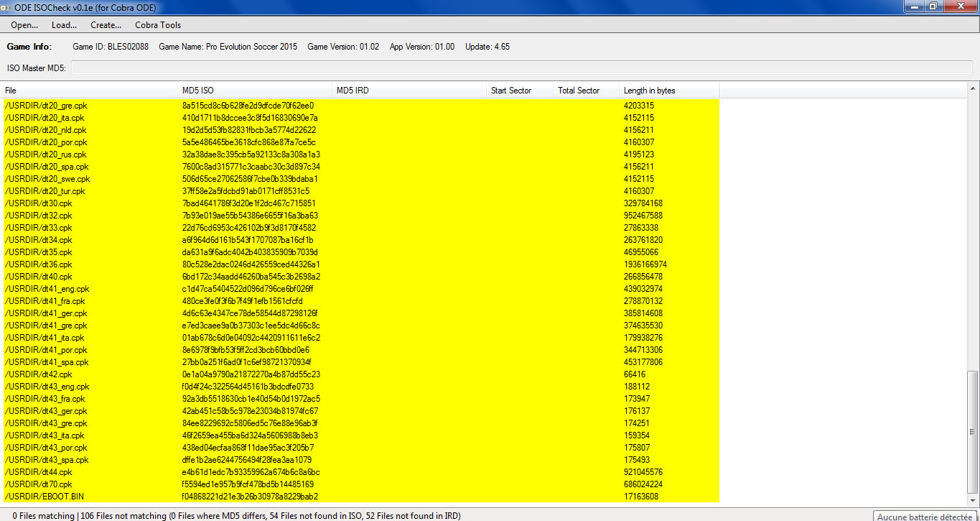980x521 pixels.
Task: Click the scroll up arrow of file list
Action: point(973,88)
